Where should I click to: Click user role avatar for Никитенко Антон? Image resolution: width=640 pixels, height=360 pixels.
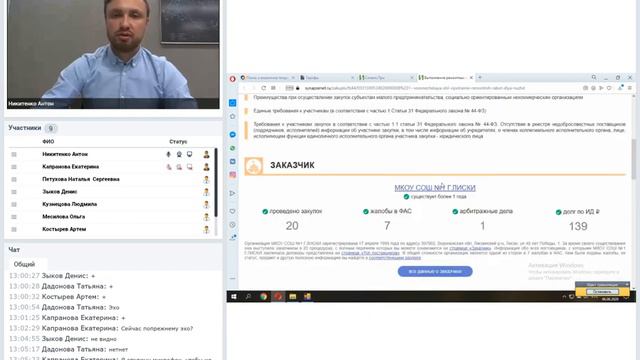point(207,154)
